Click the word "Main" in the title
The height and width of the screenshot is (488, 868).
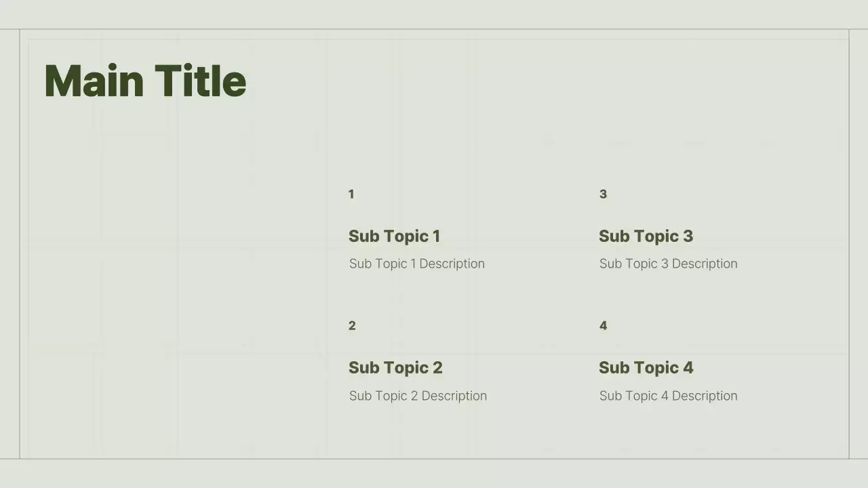tap(94, 81)
